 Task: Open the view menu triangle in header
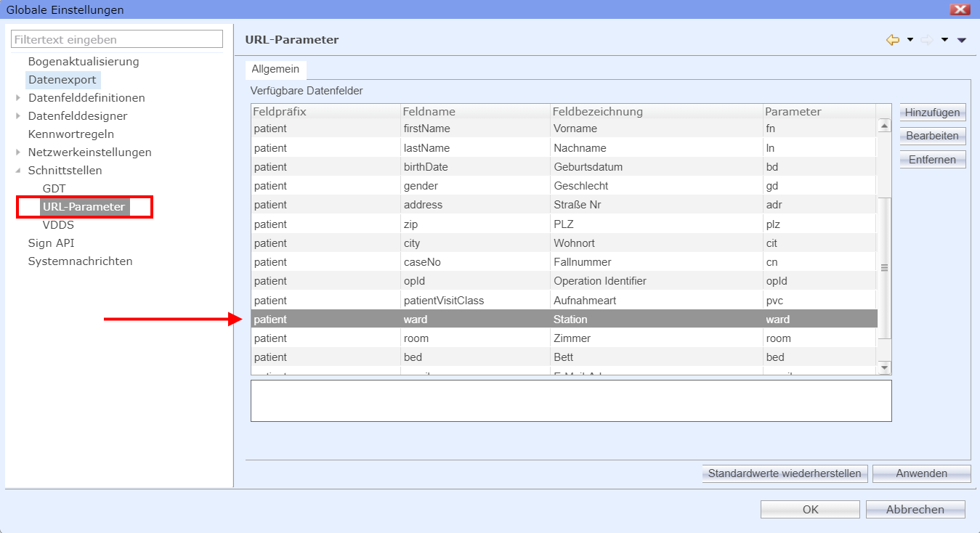962,40
